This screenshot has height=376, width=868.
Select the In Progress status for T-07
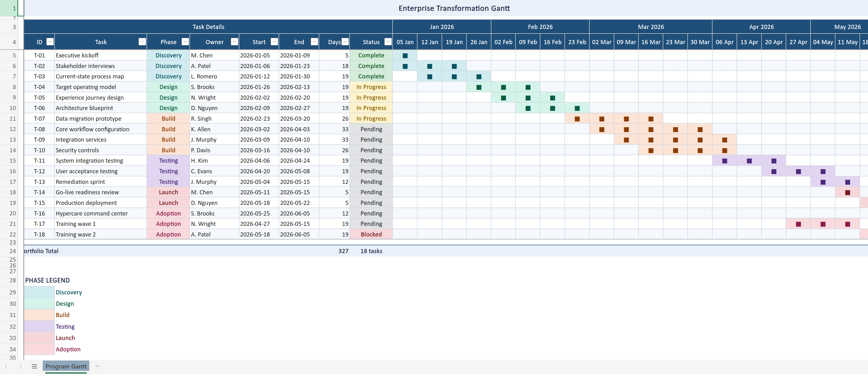371,118
